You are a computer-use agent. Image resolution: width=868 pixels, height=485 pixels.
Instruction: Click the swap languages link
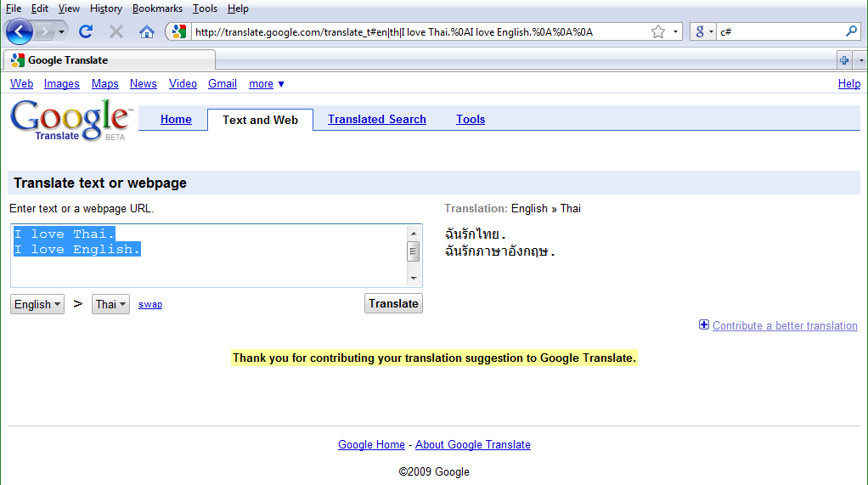point(150,305)
